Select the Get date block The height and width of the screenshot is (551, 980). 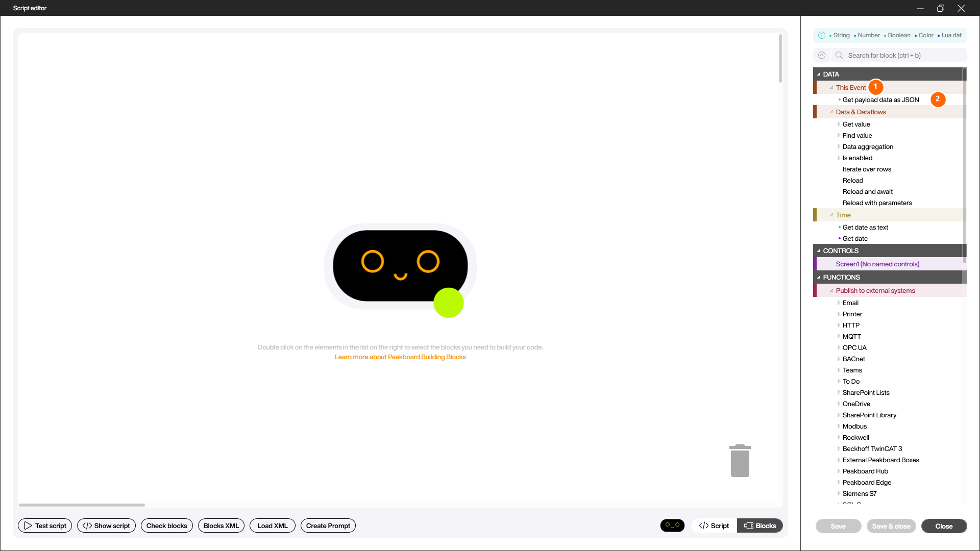pos(855,239)
